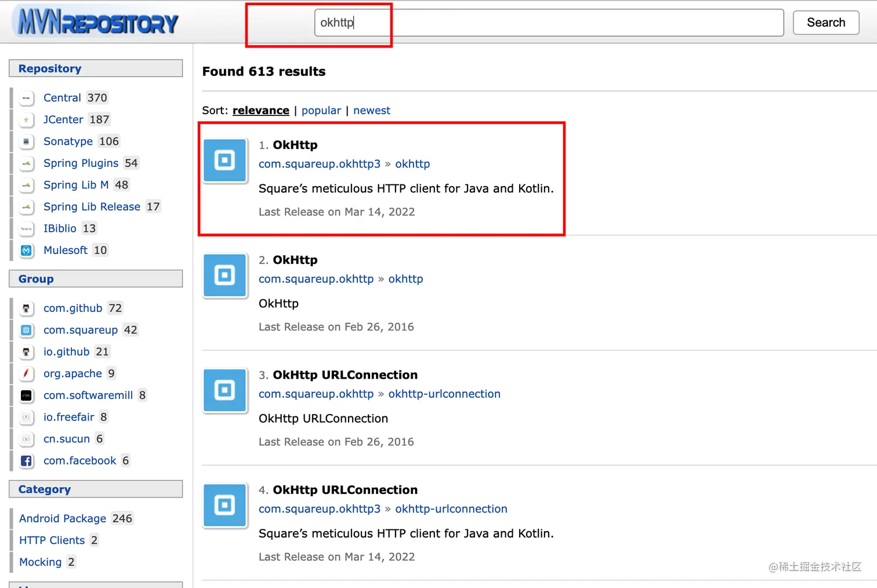The width and height of the screenshot is (877, 588).
Task: Open the Central repository link
Action: pos(62,98)
